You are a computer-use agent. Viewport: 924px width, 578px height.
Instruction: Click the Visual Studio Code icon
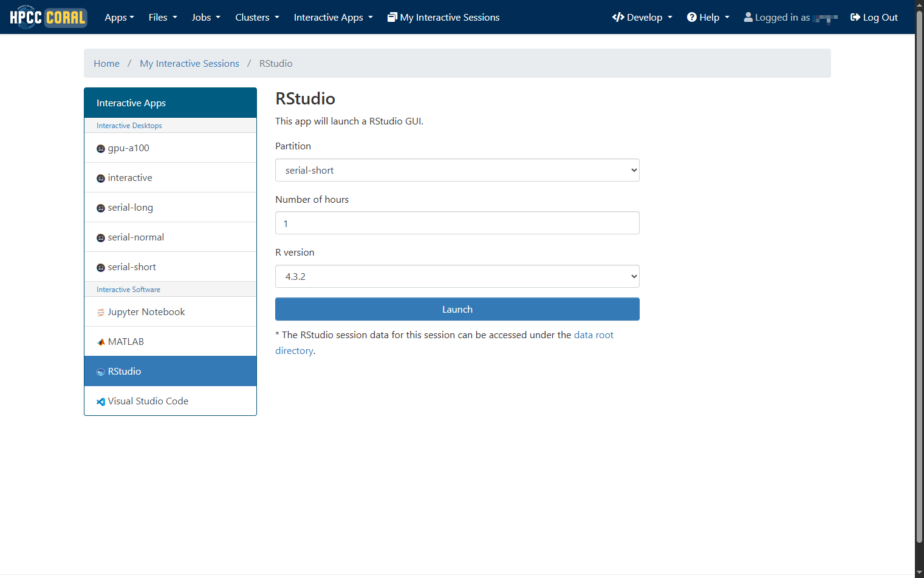coord(101,402)
